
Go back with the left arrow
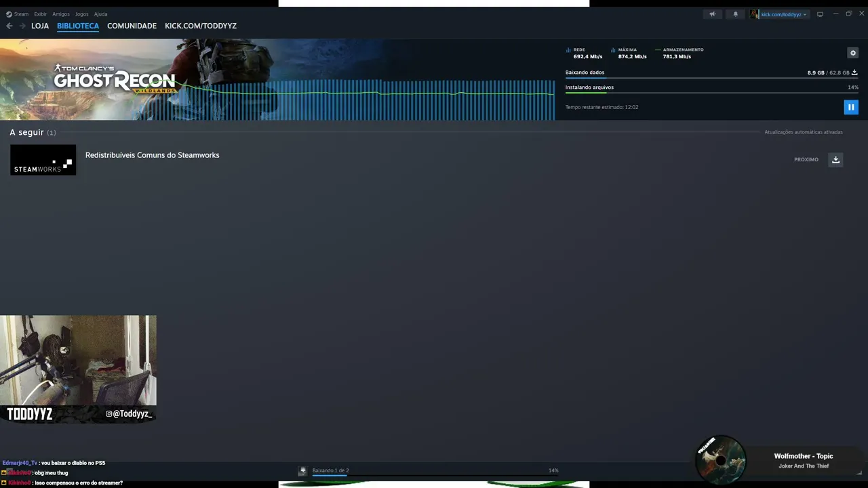pyautogui.click(x=9, y=26)
